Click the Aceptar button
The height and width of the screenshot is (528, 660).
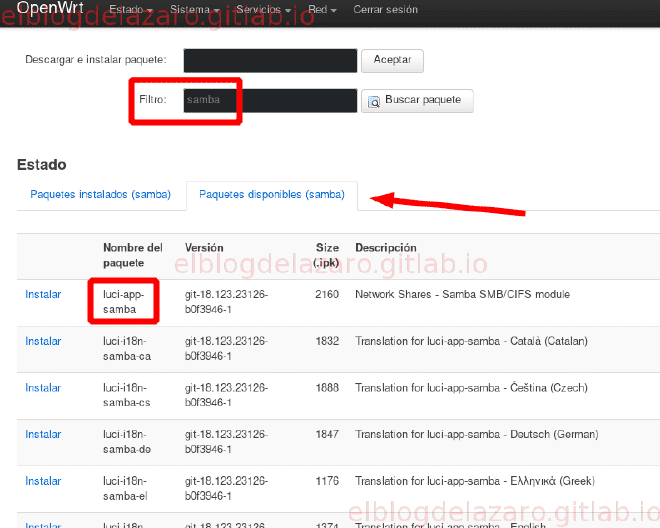pyautogui.click(x=392, y=60)
